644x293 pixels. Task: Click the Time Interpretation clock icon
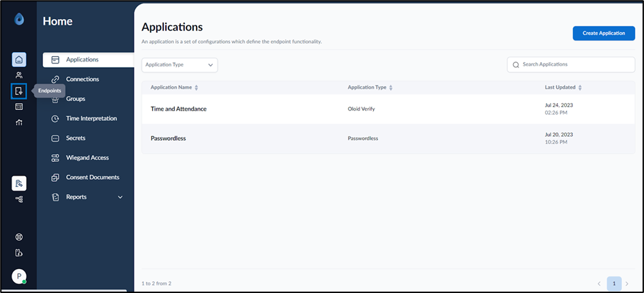click(x=55, y=119)
